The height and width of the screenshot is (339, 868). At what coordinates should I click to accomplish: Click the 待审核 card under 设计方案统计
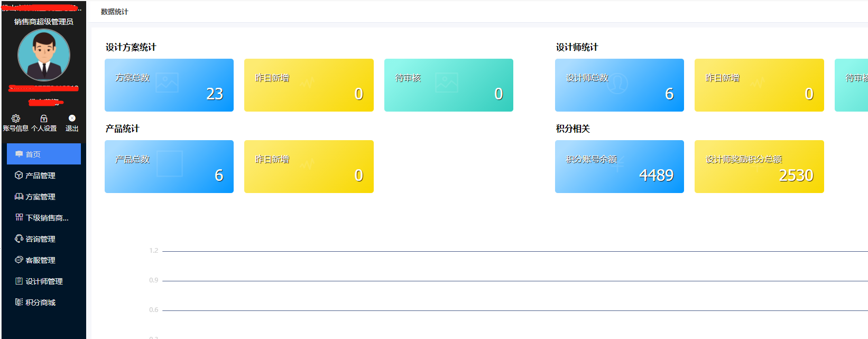tap(448, 85)
